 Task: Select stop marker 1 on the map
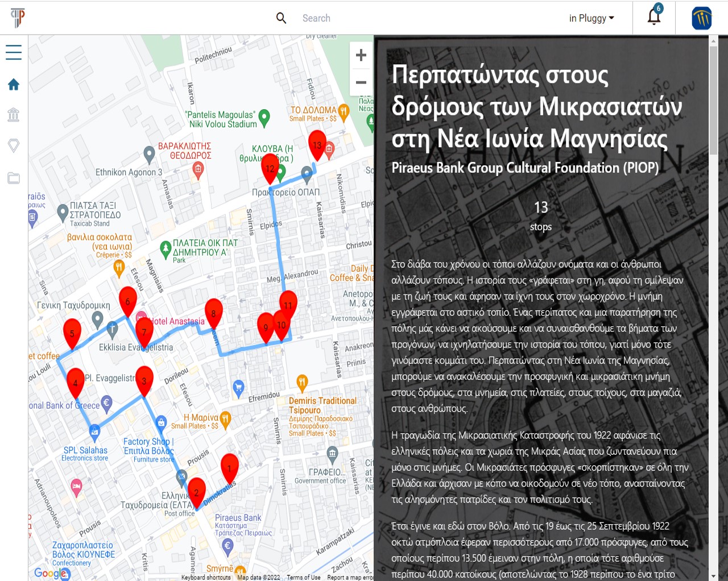tap(229, 468)
